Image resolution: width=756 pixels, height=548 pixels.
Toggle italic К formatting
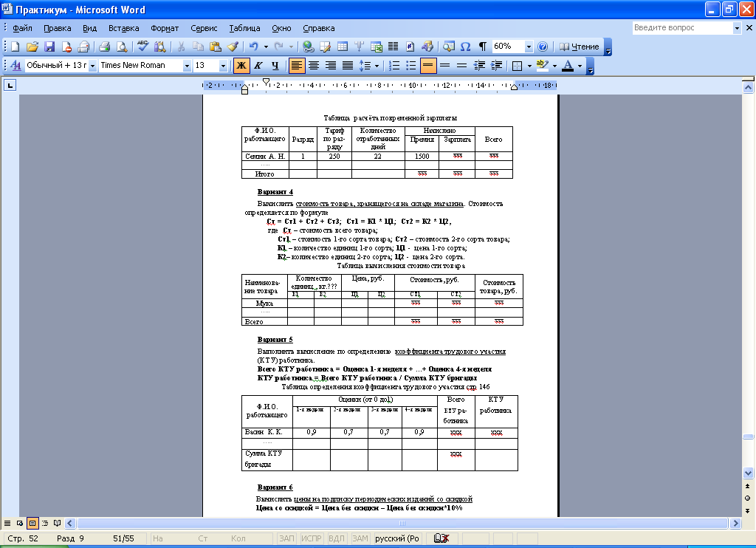point(258,65)
